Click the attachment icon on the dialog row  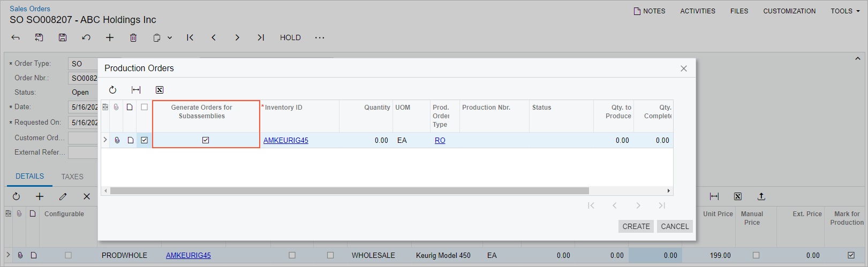[117, 140]
